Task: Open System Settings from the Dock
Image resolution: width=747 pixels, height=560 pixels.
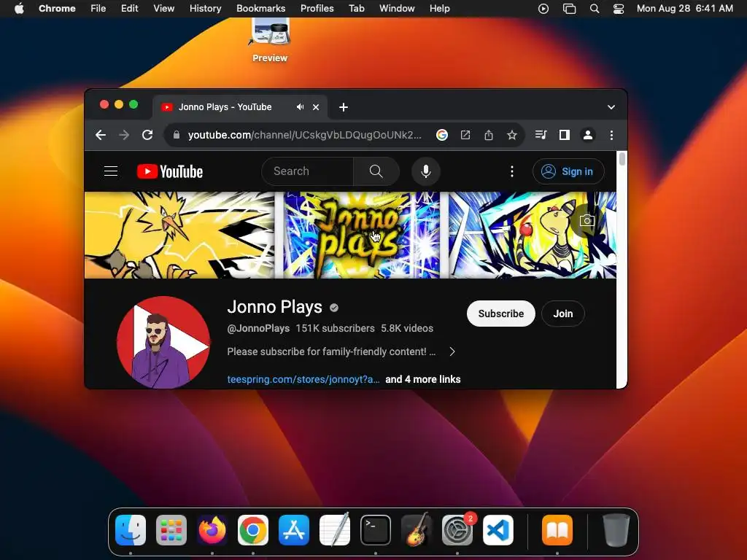Action: pos(457,530)
